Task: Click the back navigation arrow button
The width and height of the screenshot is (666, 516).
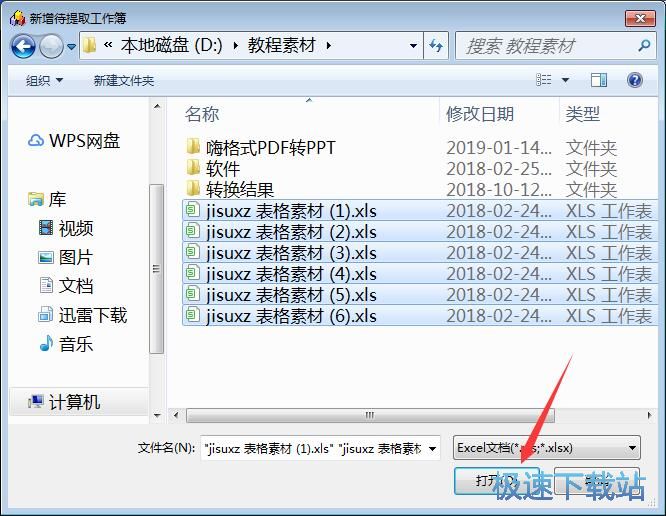Action: [23, 46]
